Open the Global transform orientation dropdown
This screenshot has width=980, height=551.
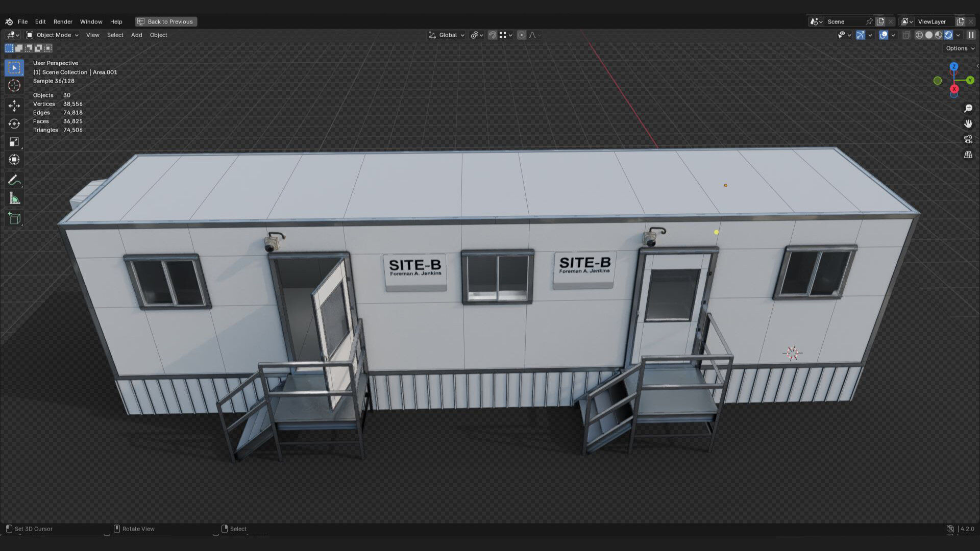click(x=447, y=35)
